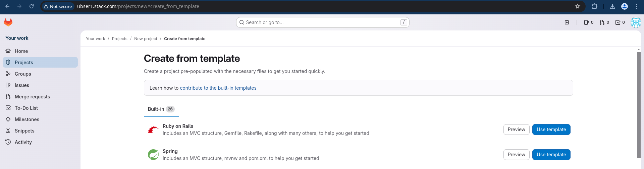
Task: Open Projects breadcrumb link
Action: 119,39
